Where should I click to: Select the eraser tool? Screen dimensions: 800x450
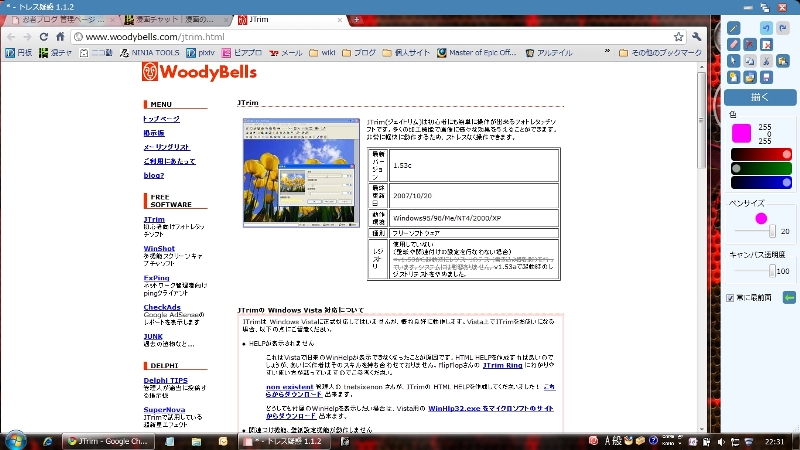pos(734,44)
